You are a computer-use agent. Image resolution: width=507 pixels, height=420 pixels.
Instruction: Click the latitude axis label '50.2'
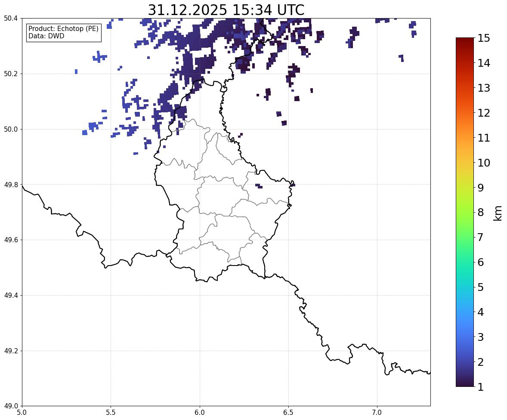(11, 74)
